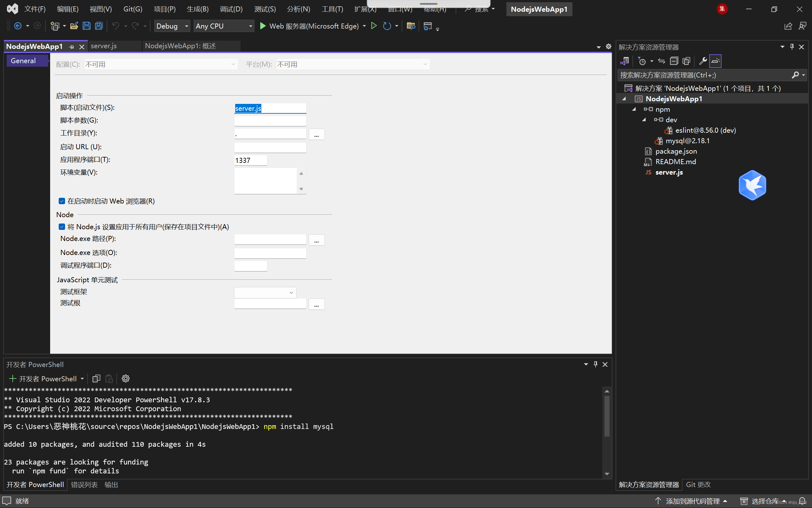Click the notifications bell in the status bar
The width and height of the screenshot is (812, 508).
pyautogui.click(x=802, y=501)
